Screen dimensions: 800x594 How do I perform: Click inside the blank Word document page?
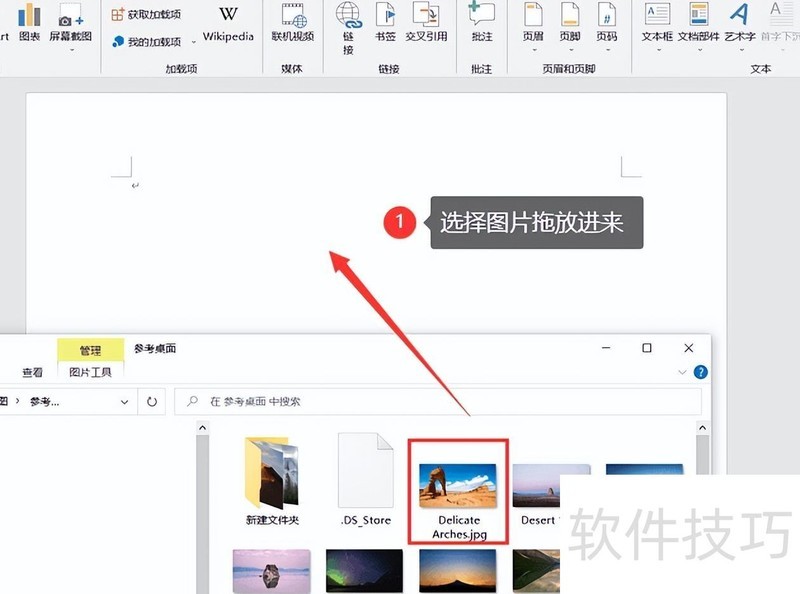pos(376,212)
